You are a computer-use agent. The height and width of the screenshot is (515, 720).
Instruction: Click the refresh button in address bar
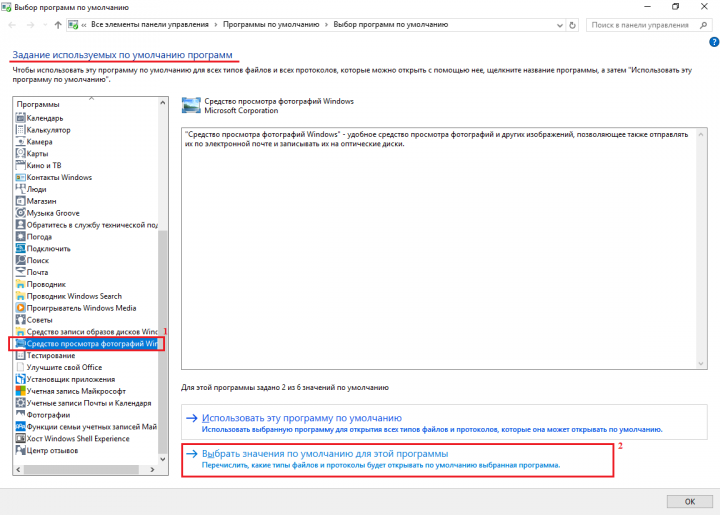click(572, 25)
